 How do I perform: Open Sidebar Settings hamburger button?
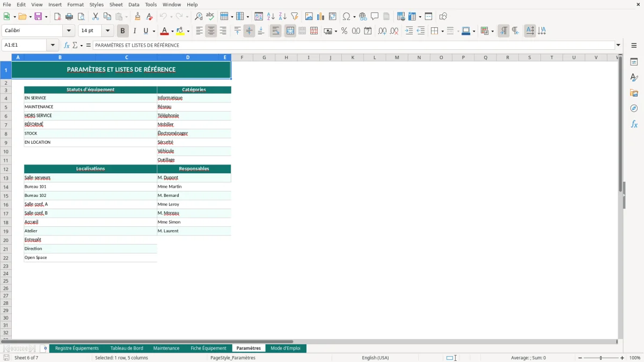click(x=634, y=46)
